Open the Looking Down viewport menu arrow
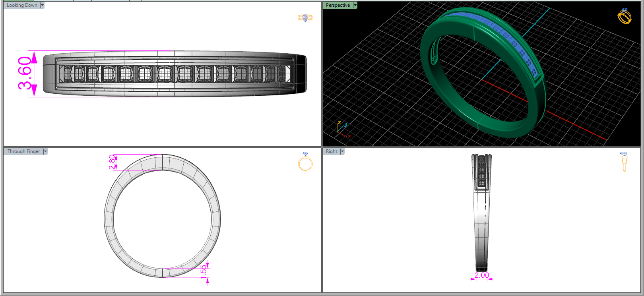Image resolution: width=644 pixels, height=296 pixels. pyautogui.click(x=42, y=5)
